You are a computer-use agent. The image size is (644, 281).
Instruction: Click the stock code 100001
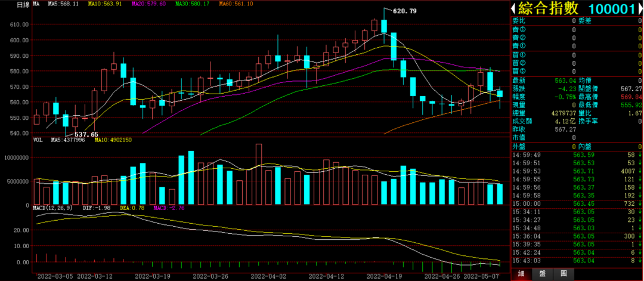coord(611,8)
